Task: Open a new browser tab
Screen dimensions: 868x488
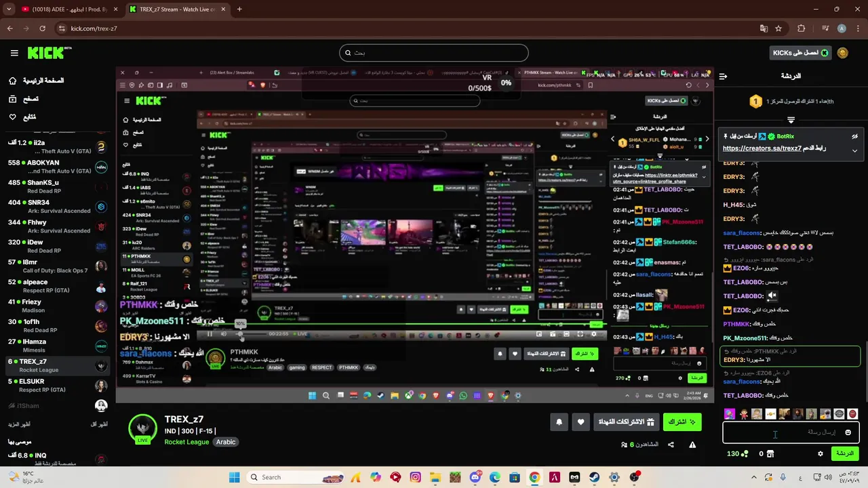Action: tap(239, 9)
